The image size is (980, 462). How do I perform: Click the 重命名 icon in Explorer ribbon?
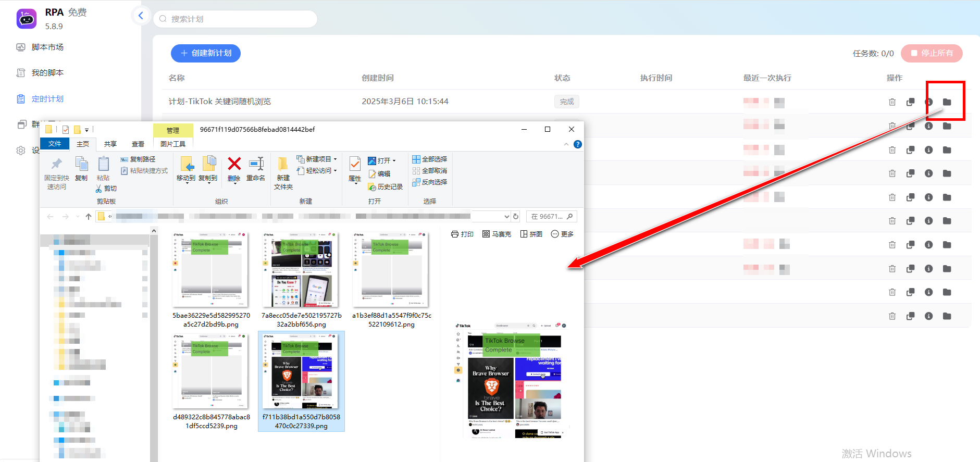point(256,164)
